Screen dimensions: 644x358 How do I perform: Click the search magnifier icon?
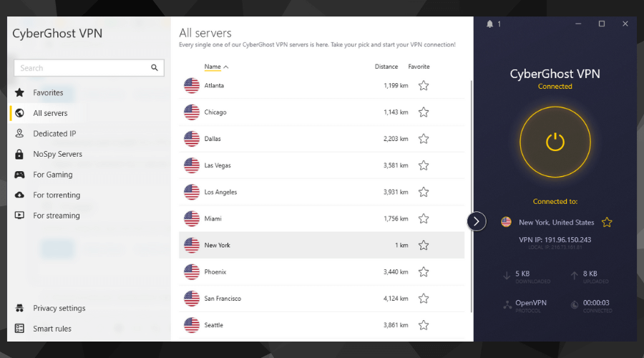[x=155, y=68]
